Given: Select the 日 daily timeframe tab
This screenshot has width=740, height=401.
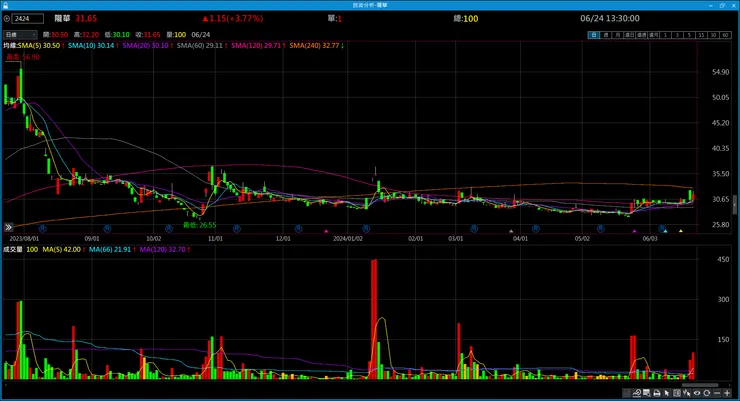Looking at the screenshot, I should pyautogui.click(x=594, y=35).
